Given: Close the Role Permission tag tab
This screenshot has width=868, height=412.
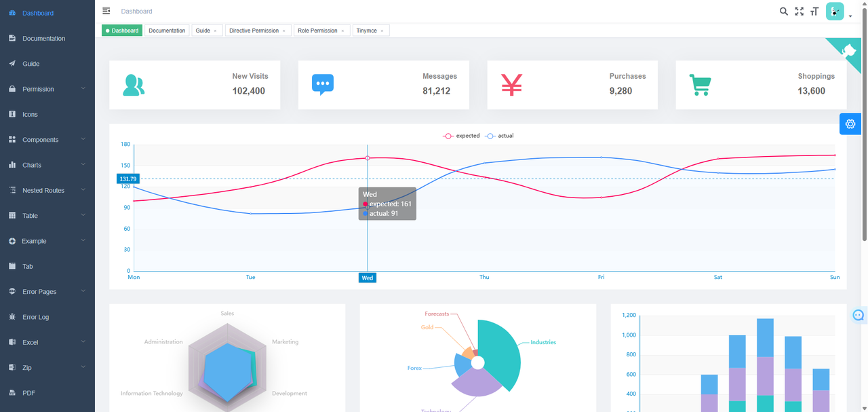Looking at the screenshot, I should coord(343,31).
